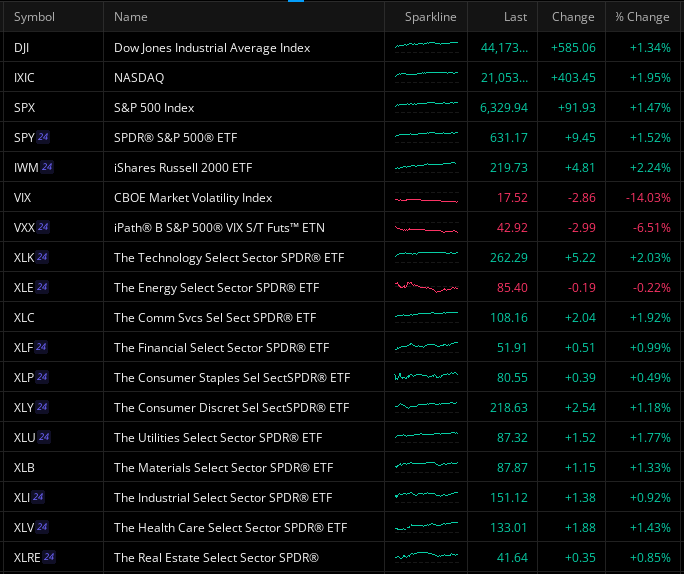Click NASDAQ change value +403.45
The height and width of the screenshot is (574, 684).
(x=573, y=78)
